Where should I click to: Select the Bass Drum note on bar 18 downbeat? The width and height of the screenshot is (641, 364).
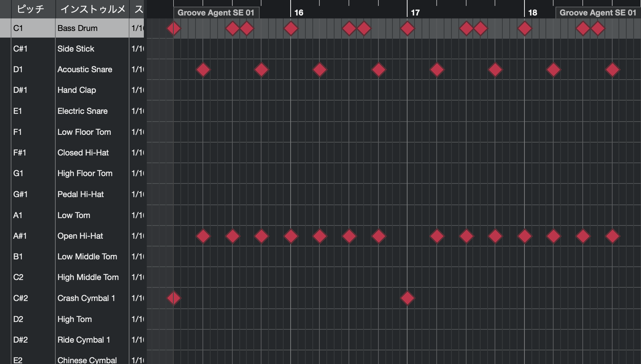pyautogui.click(x=525, y=28)
